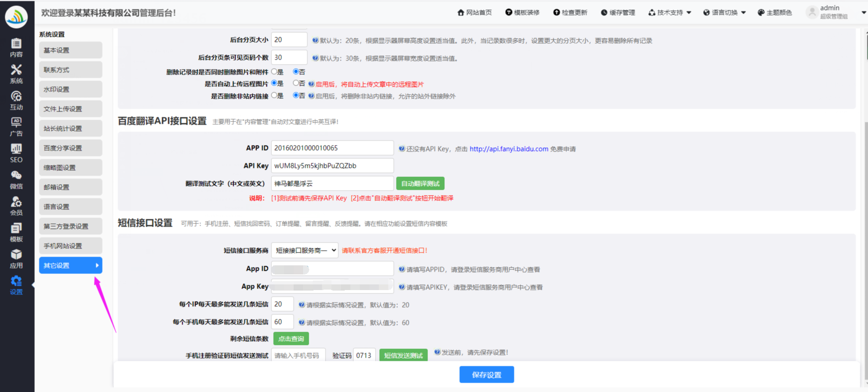Viewport: 868px width, 392px height.
Task: Open 水印设置 menu item
Action: 71,89
